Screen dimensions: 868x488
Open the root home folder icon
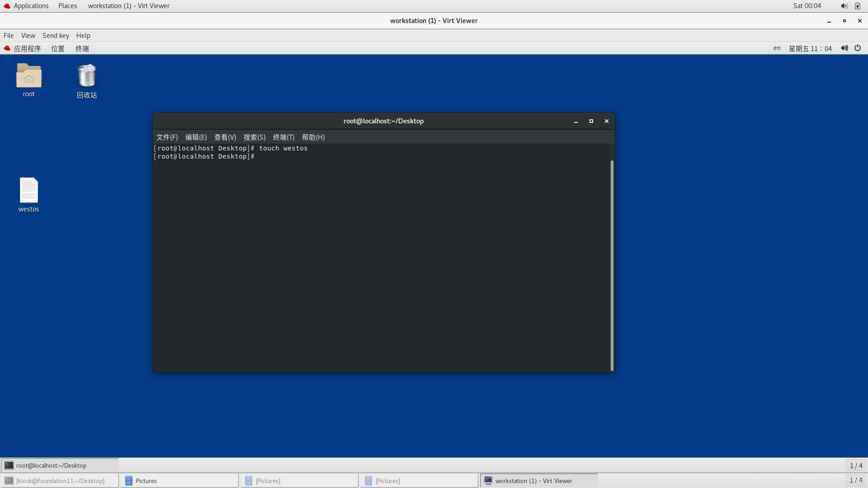pos(28,76)
